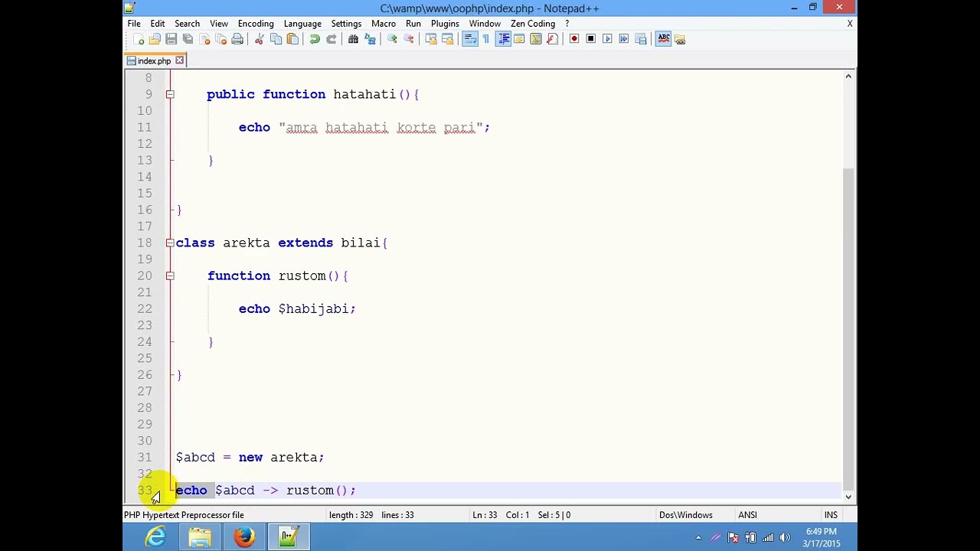Click the Save All toolbar icon

click(x=188, y=39)
